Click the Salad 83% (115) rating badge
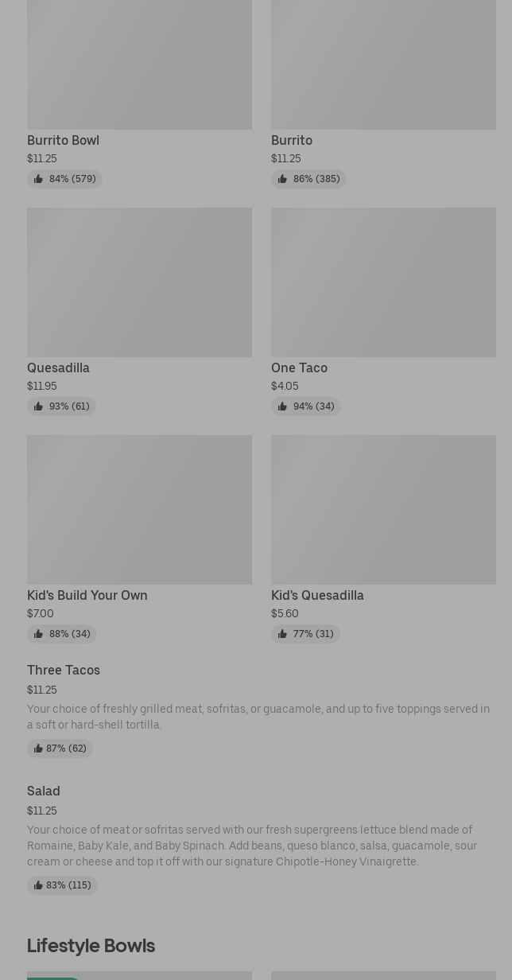 62,885
